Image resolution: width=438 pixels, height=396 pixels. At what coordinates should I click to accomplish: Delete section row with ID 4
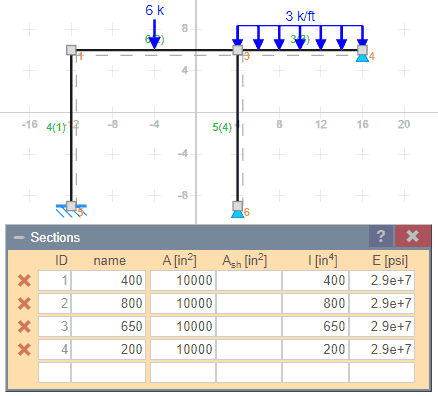24,350
